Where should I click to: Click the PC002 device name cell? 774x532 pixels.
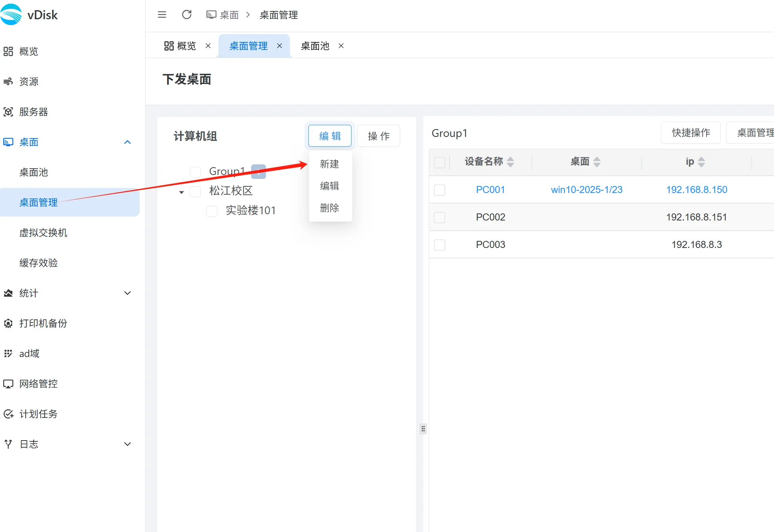(490, 217)
